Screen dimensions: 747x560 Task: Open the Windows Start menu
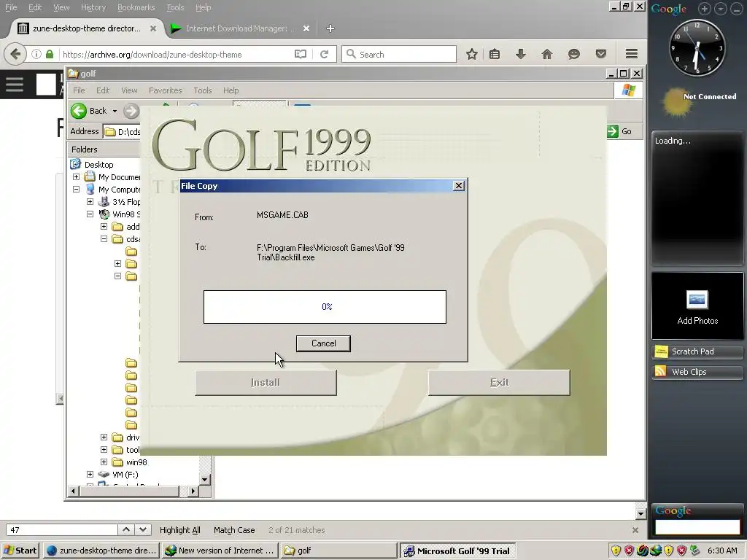click(x=20, y=551)
